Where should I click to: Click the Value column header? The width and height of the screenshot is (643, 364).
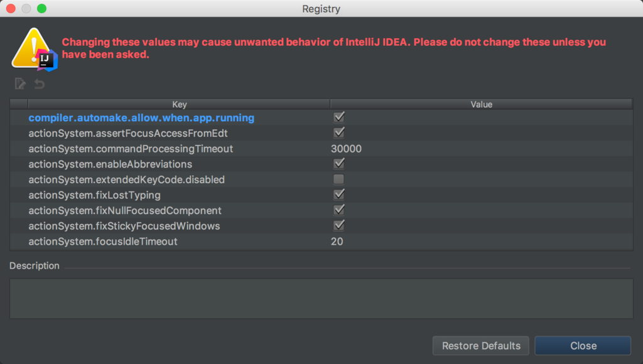[x=481, y=104]
